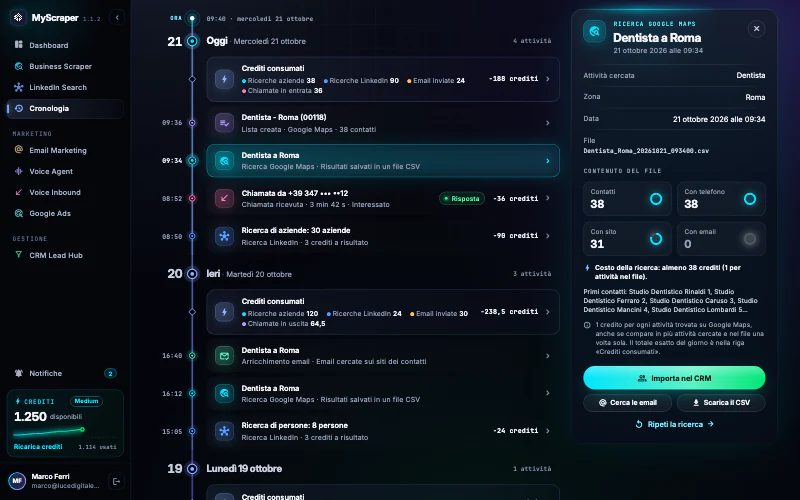Click the Dashboard grid icon
The image size is (800, 500).
19,44
